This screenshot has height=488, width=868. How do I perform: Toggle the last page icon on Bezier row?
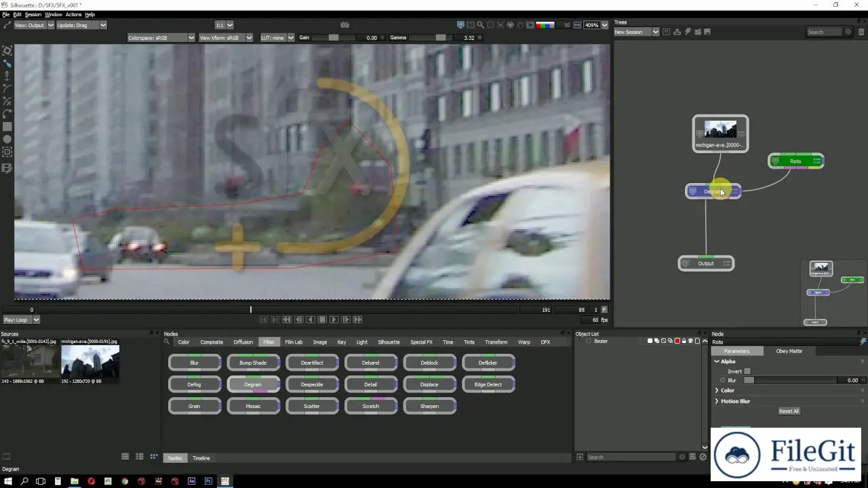point(697,341)
